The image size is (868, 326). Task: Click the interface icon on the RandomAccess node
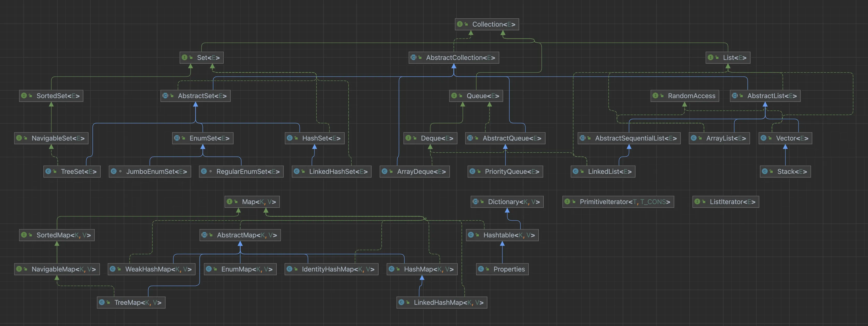(655, 96)
